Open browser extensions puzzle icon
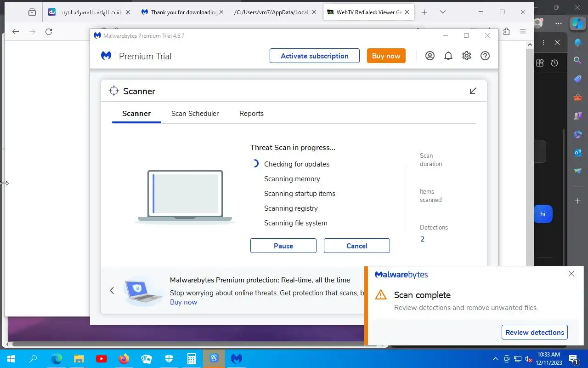This screenshot has width=588, height=368. [x=506, y=32]
